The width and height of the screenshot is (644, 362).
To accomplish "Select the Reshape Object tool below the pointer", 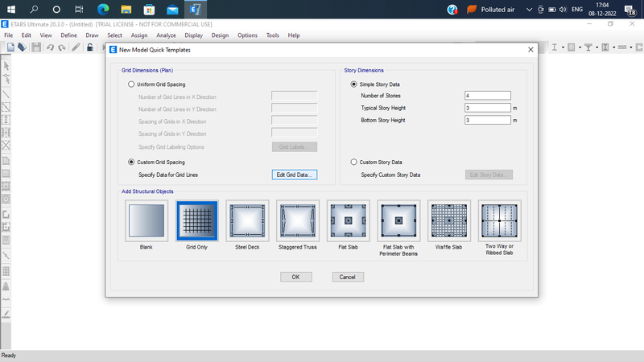I will point(6,78).
